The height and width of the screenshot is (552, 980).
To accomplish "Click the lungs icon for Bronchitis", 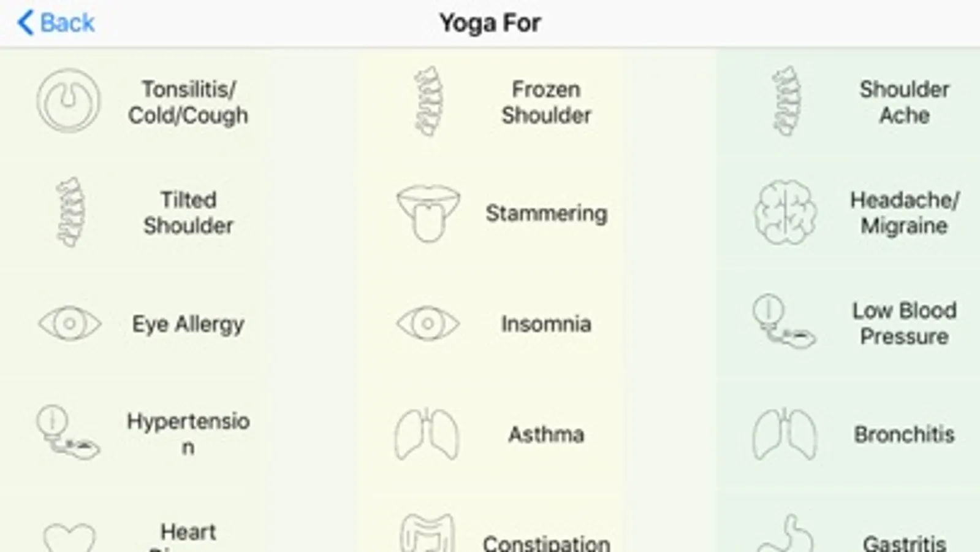I will [x=784, y=434].
